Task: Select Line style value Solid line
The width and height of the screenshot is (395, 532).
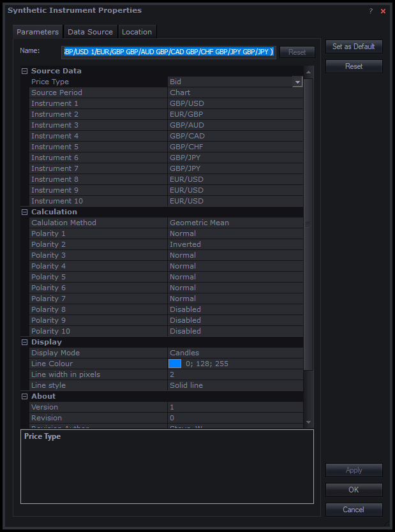Action: (235, 386)
